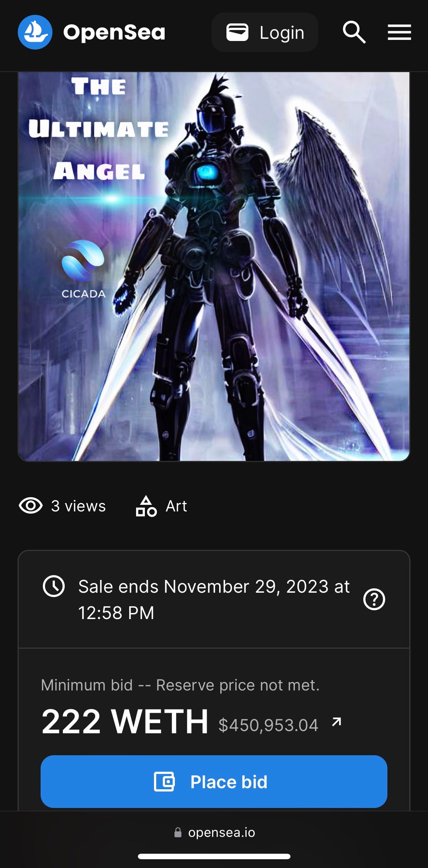Open the question mark help tooltip
Viewport: 428px width, 868px height.
coord(374,599)
